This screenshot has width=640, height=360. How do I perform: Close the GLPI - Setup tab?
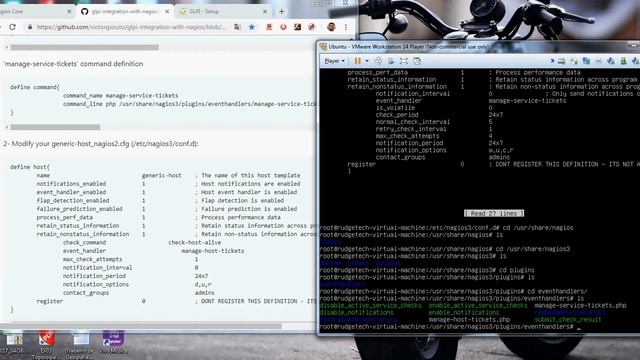coord(265,11)
